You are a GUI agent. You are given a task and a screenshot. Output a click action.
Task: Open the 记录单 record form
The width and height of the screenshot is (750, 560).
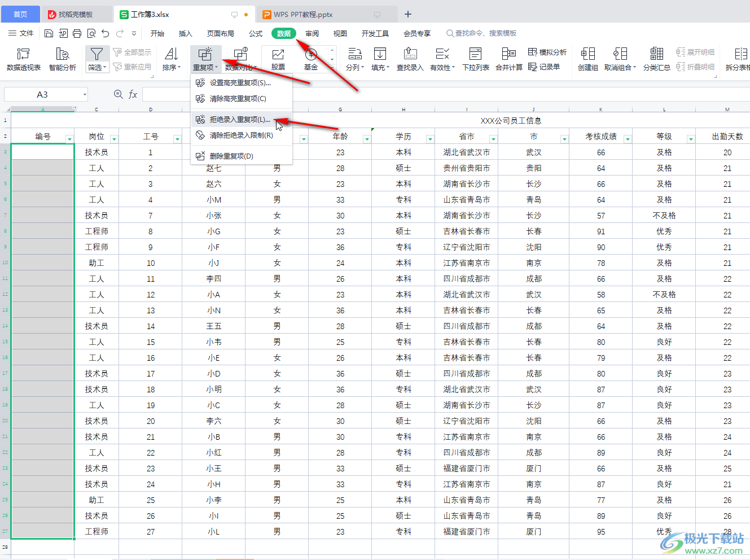click(x=544, y=67)
